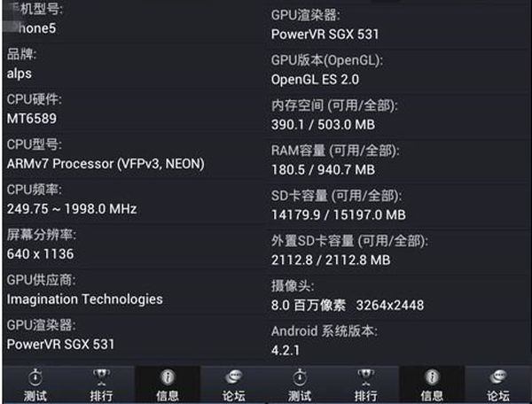The image size is (532, 404).
Task: Tap the 外置SD卡容量 2112.8 MB row
Action: click(399, 251)
